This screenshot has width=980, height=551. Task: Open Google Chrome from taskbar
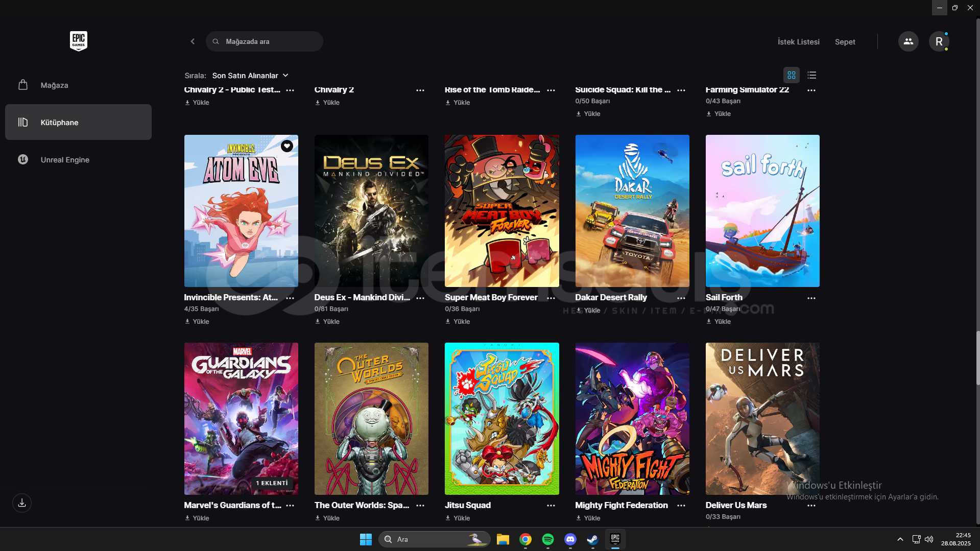[525, 539]
